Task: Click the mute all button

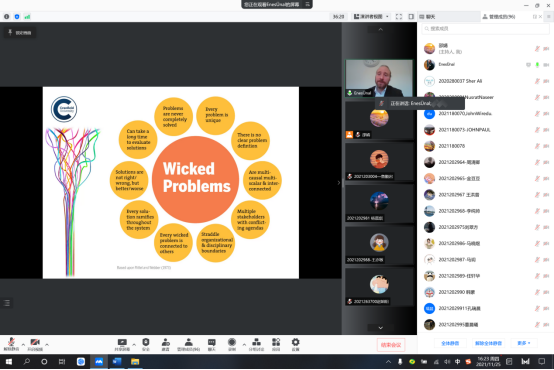Action: pos(450,343)
